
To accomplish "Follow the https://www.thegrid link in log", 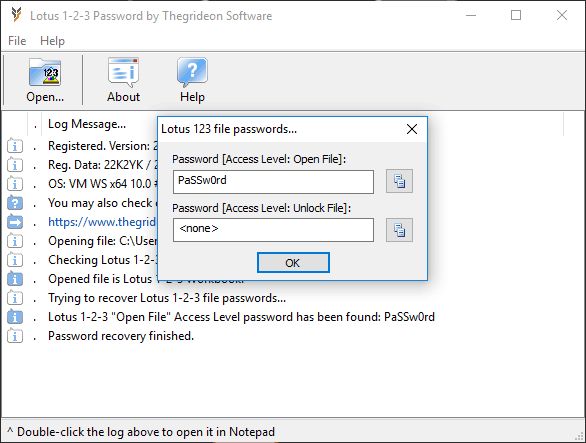I will coord(102,222).
